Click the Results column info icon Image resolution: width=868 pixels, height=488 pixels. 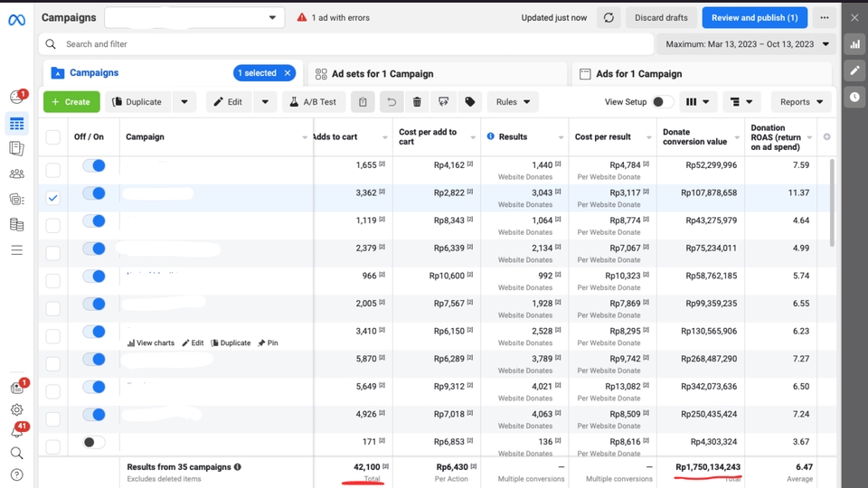[490, 136]
